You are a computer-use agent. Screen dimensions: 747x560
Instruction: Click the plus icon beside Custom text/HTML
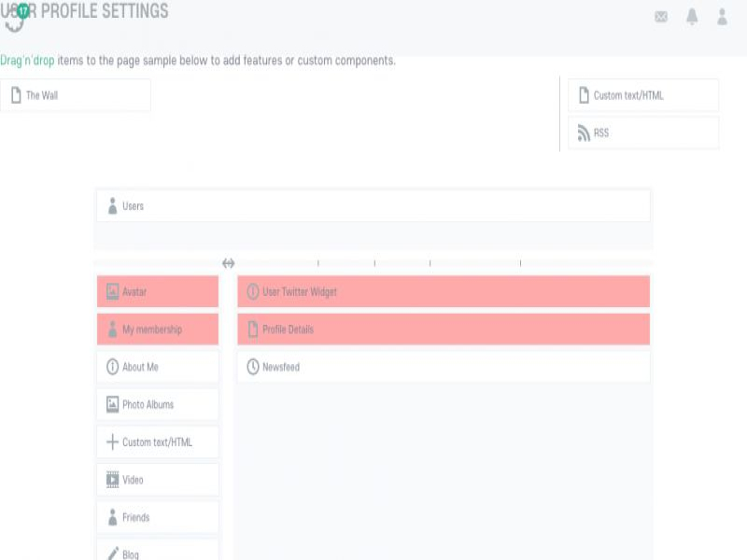point(113,442)
